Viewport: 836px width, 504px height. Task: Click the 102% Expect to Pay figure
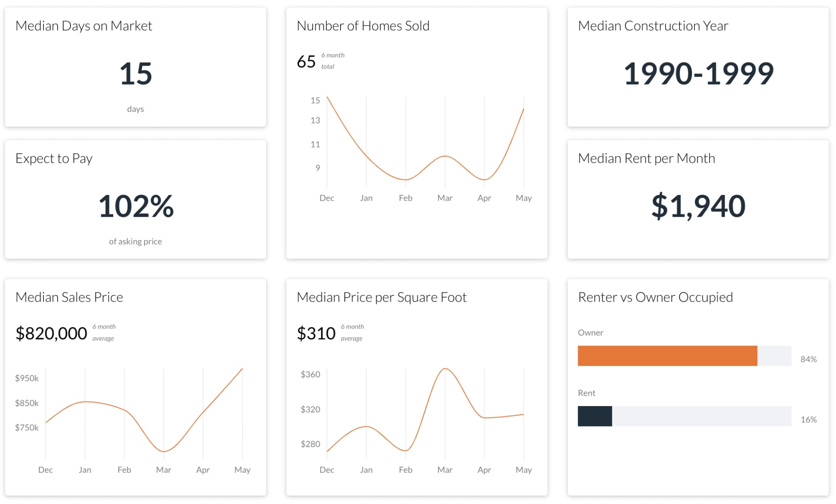[x=135, y=206]
